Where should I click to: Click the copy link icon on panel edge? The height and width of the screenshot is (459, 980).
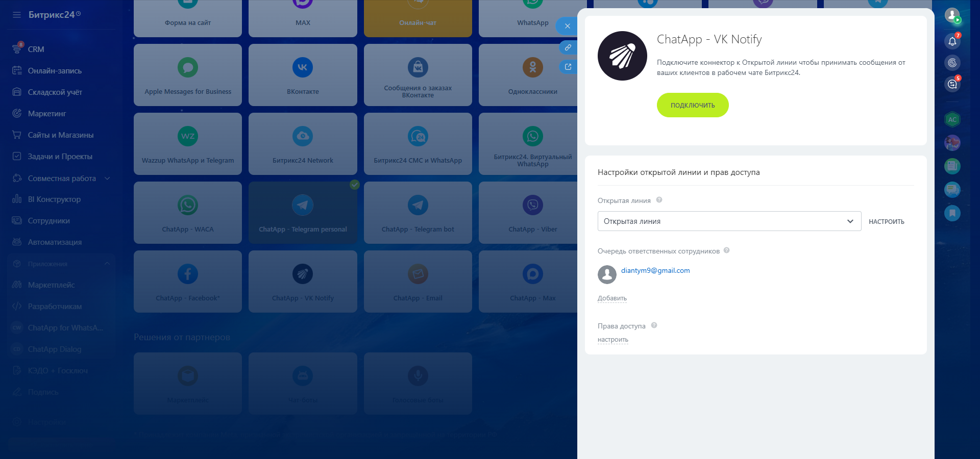[x=568, y=47]
